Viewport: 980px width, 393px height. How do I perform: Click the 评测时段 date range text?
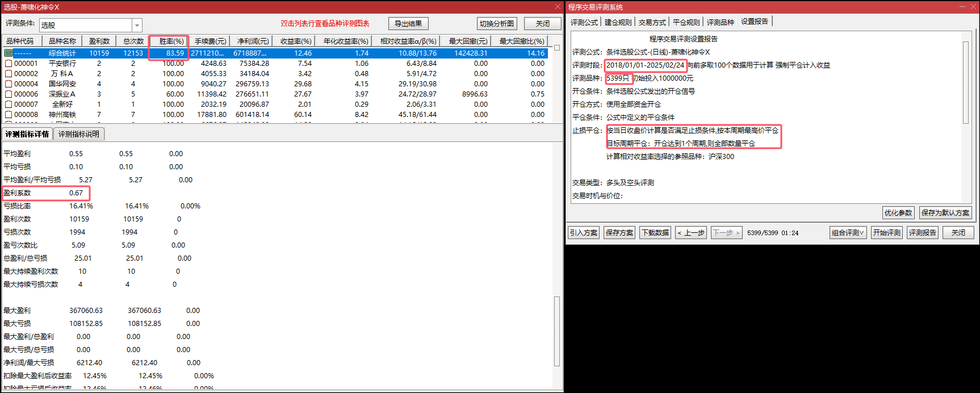(646, 65)
